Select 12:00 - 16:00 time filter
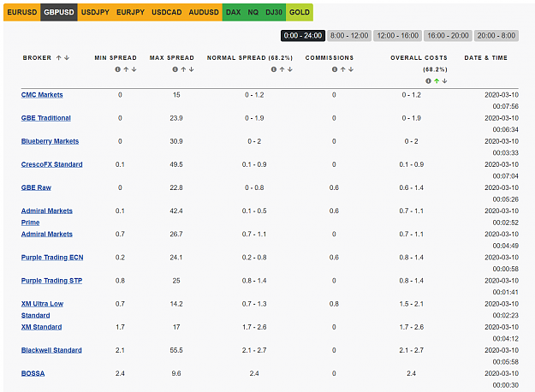Viewport: 535px width, 392px height. click(x=397, y=35)
